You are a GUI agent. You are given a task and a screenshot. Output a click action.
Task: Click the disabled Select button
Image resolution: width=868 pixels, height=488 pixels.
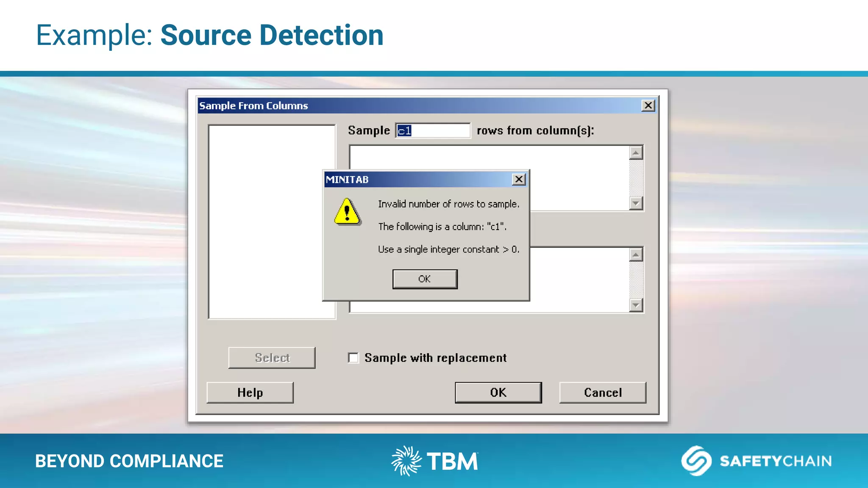272,358
